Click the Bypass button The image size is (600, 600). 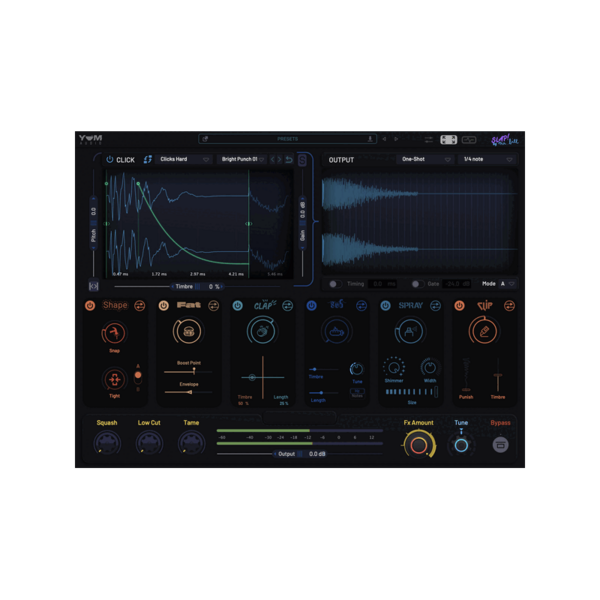[500, 445]
